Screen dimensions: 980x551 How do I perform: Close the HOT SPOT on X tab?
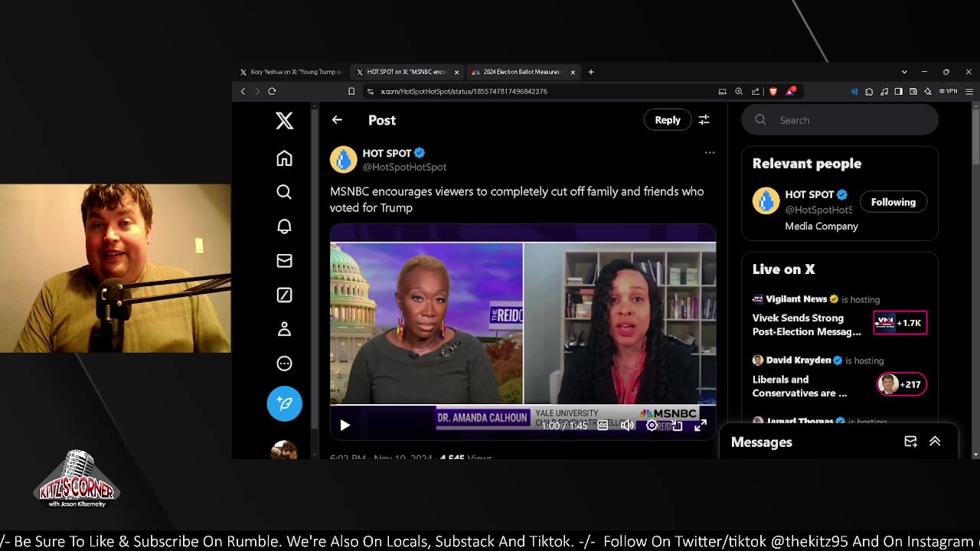click(x=457, y=72)
